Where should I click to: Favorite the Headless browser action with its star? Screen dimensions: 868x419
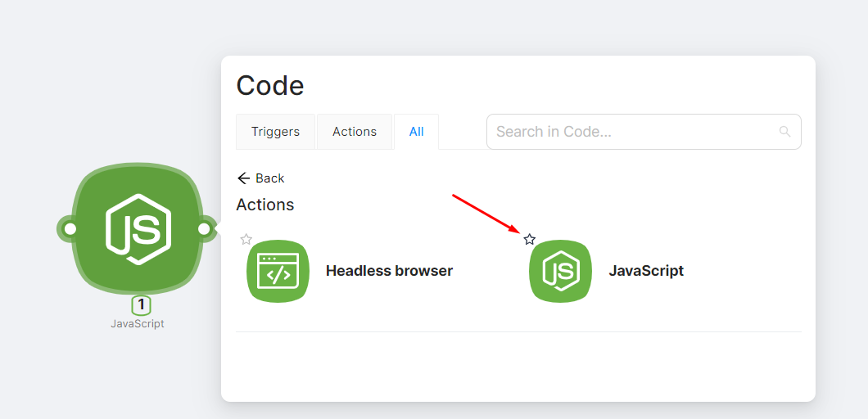tap(246, 240)
